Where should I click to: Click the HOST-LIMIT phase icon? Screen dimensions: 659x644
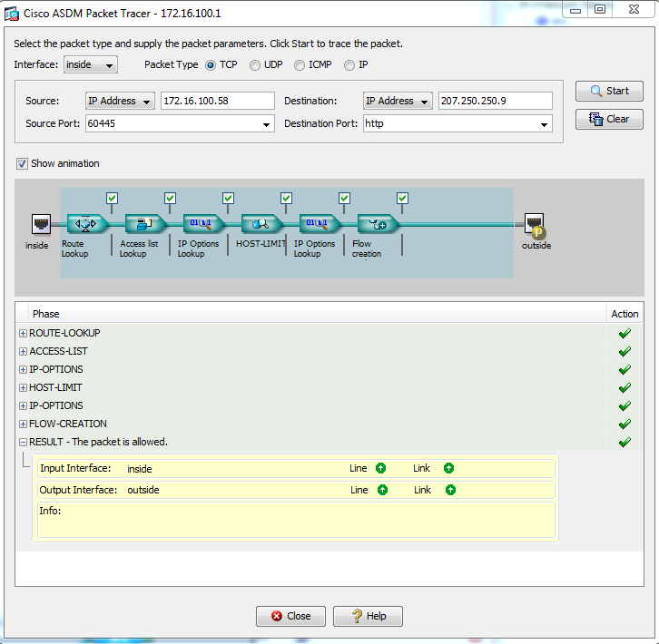261,223
